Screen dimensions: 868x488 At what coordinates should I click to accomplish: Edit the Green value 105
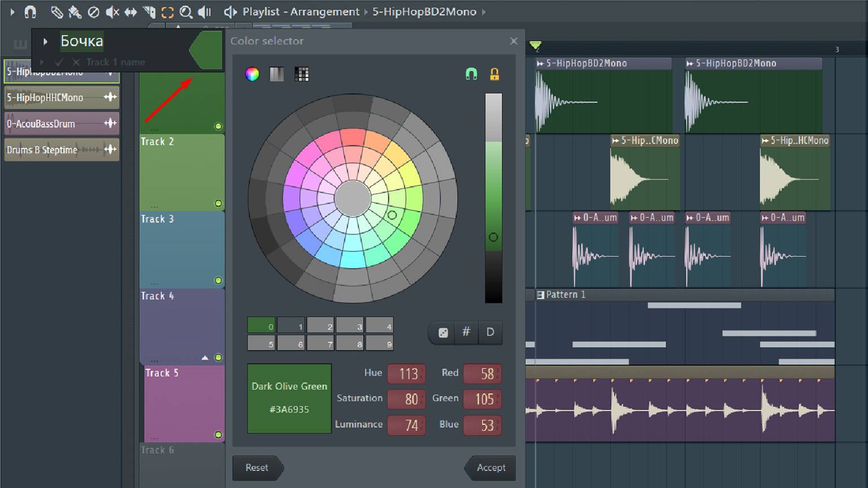coord(482,399)
